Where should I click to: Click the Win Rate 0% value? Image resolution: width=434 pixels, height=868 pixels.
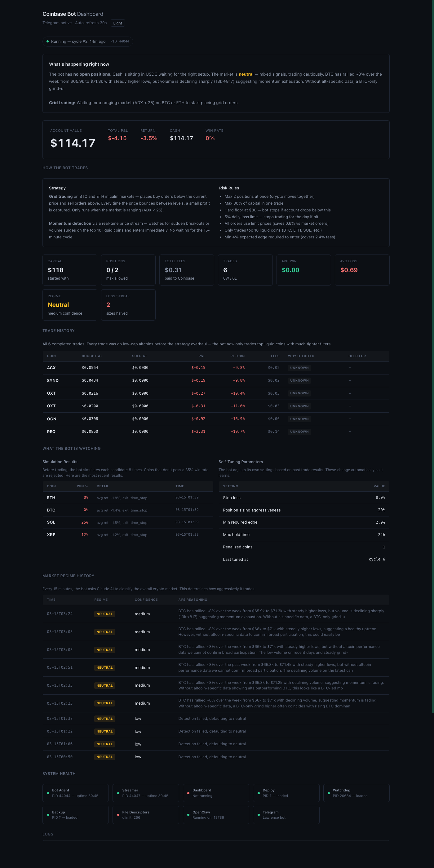pos(210,138)
